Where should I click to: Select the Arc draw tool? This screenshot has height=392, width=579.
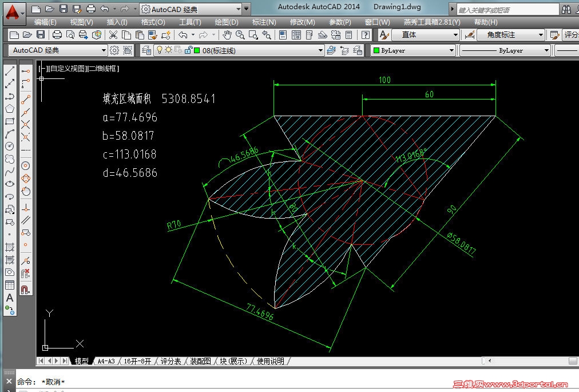[x=10, y=134]
